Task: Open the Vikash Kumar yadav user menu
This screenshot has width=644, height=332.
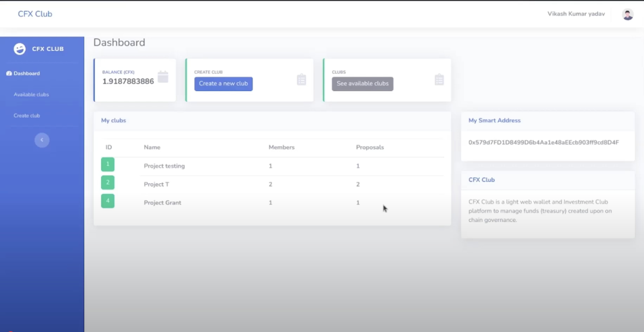Action: point(576,14)
